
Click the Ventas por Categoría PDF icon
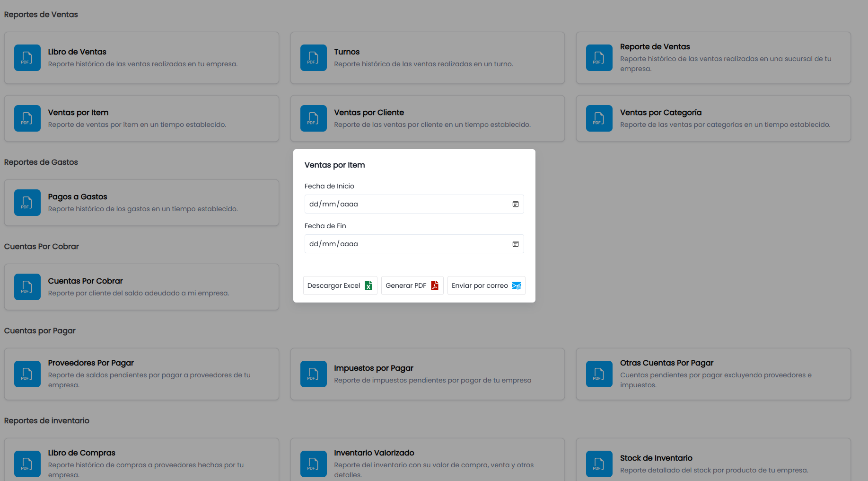tap(599, 118)
